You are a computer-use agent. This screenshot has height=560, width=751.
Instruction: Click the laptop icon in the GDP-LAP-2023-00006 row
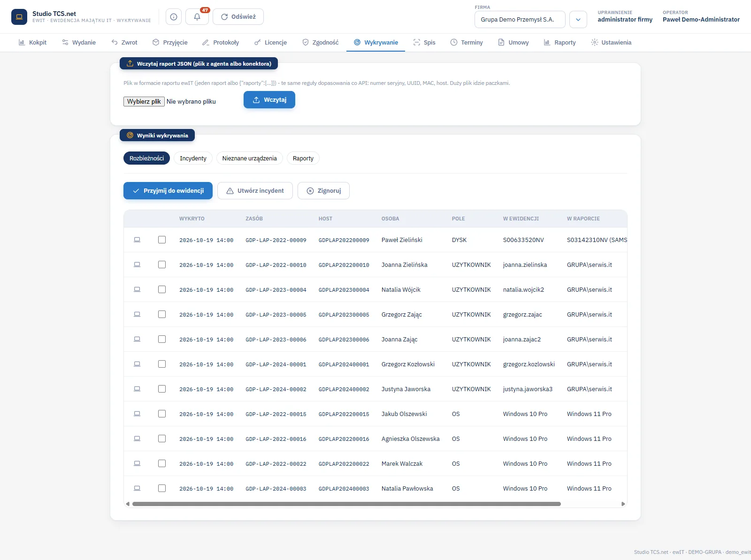[137, 339]
